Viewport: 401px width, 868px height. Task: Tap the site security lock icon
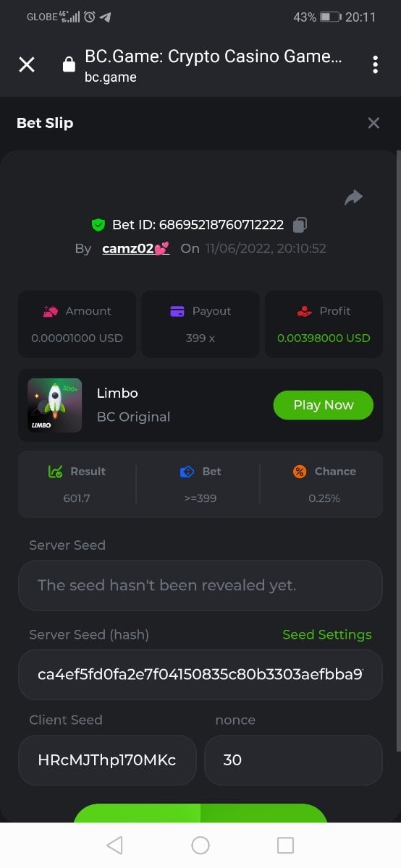point(69,65)
